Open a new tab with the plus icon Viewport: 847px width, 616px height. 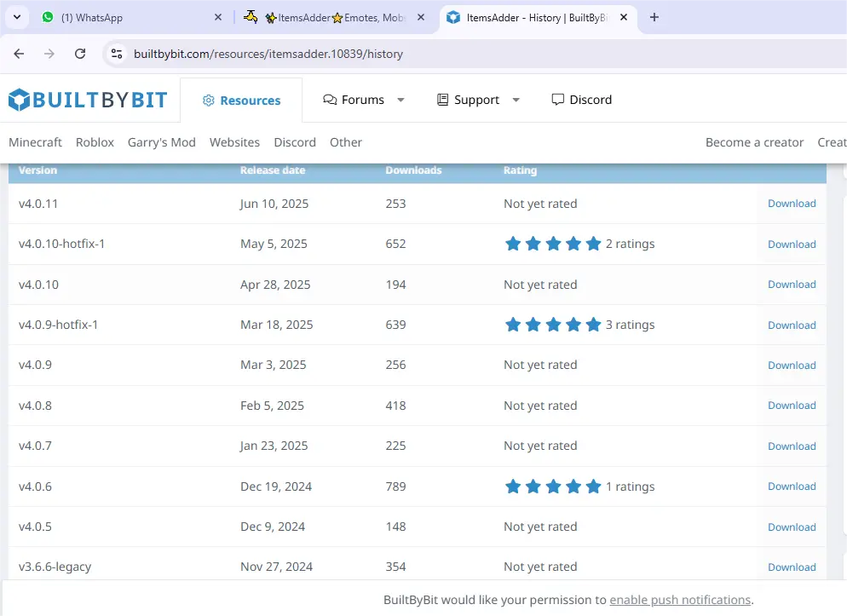click(654, 17)
